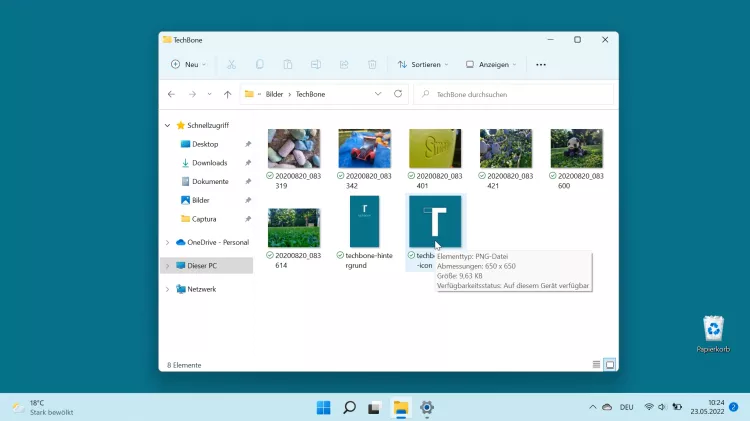The height and width of the screenshot is (421, 750).
Task: Click the OneDrive cloud tray icon
Action: click(x=607, y=407)
